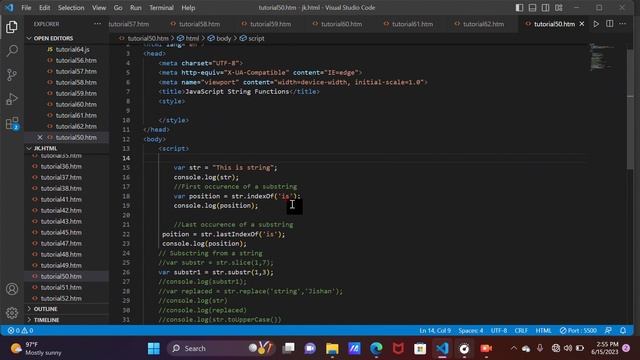Open the Selection menu
Viewport: 640px width, 360px height.
[71, 8]
